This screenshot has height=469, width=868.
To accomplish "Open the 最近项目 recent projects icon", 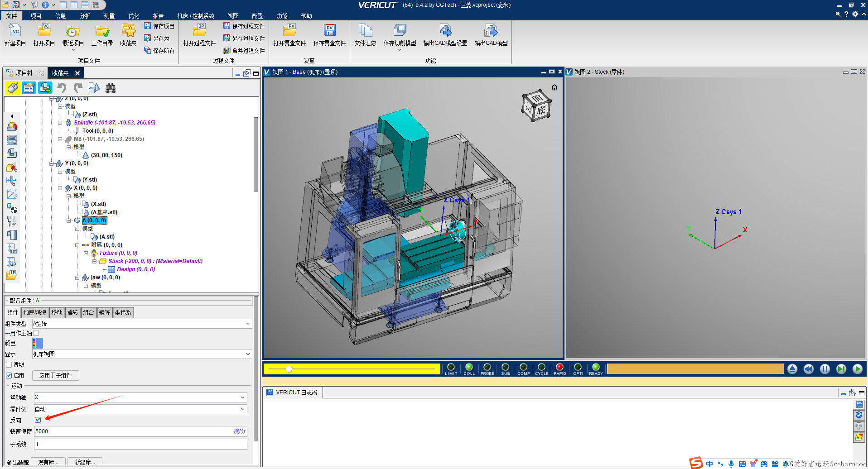I will 73,31.
